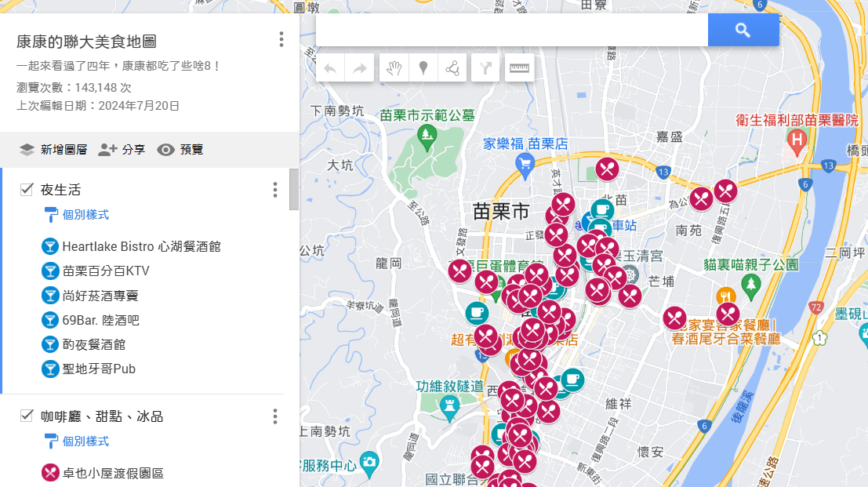The height and width of the screenshot is (487, 868).
Task: Select Heartlake Bistro 心湖餐酒館 in list
Action: [141, 246]
